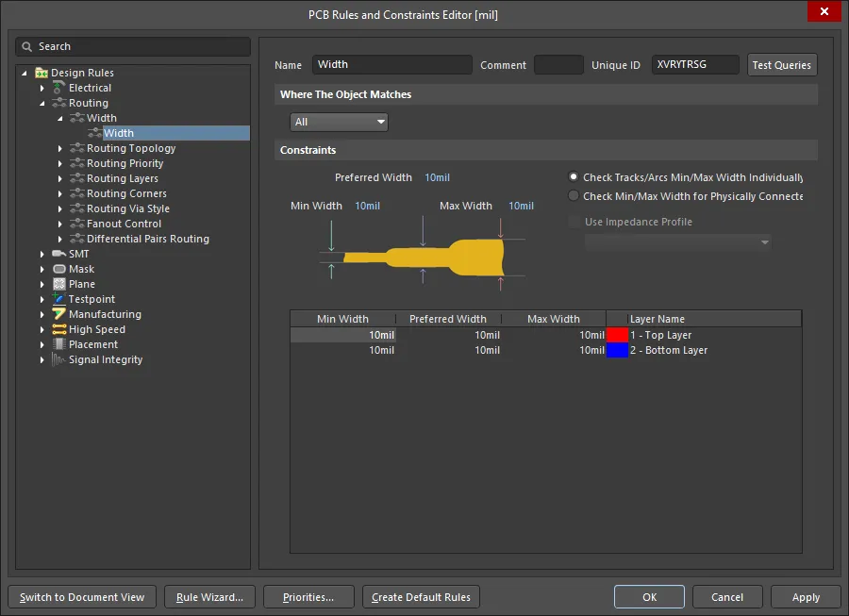
Task: Click the SMT category icon
Action: tap(59, 254)
